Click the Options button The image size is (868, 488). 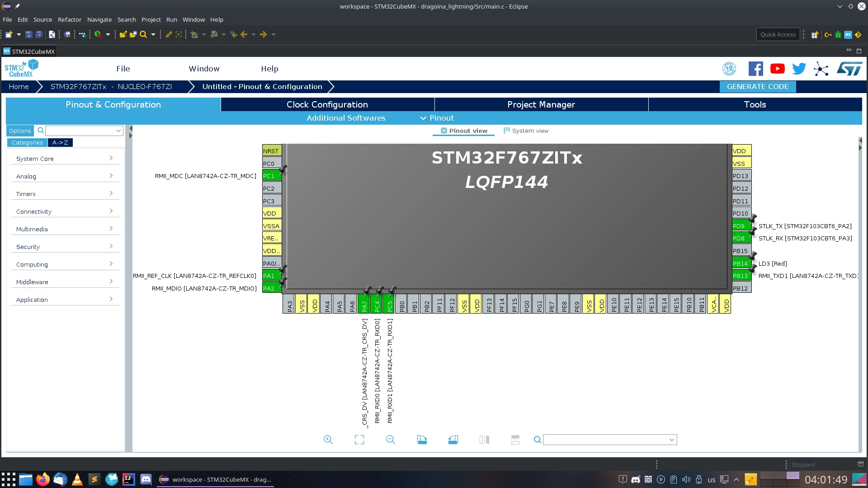pyautogui.click(x=20, y=131)
